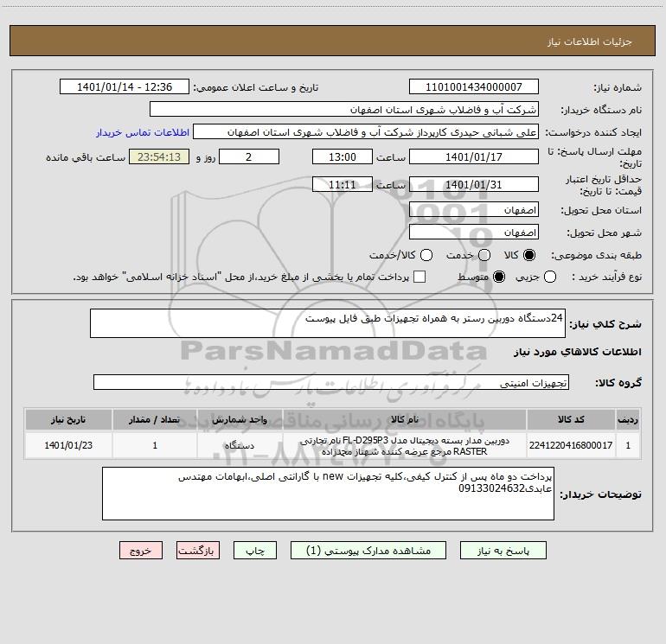Select the جزیی purchase type radio

(549, 277)
